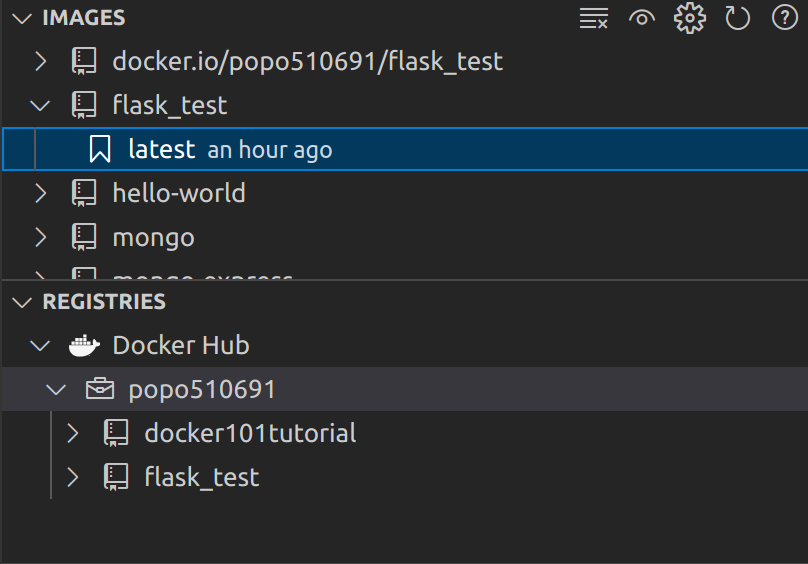The width and height of the screenshot is (808, 564).
Task: Collapse the REGISTRIES section chevron
Action: (x=22, y=302)
